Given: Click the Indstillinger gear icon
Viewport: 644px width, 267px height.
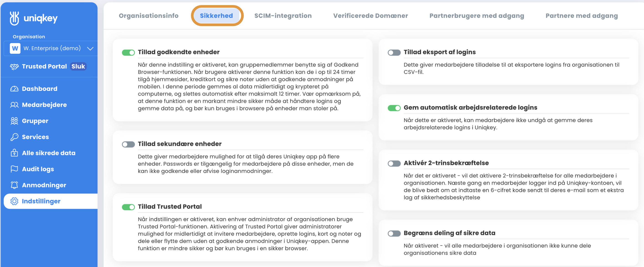Looking at the screenshot, I should (14, 201).
